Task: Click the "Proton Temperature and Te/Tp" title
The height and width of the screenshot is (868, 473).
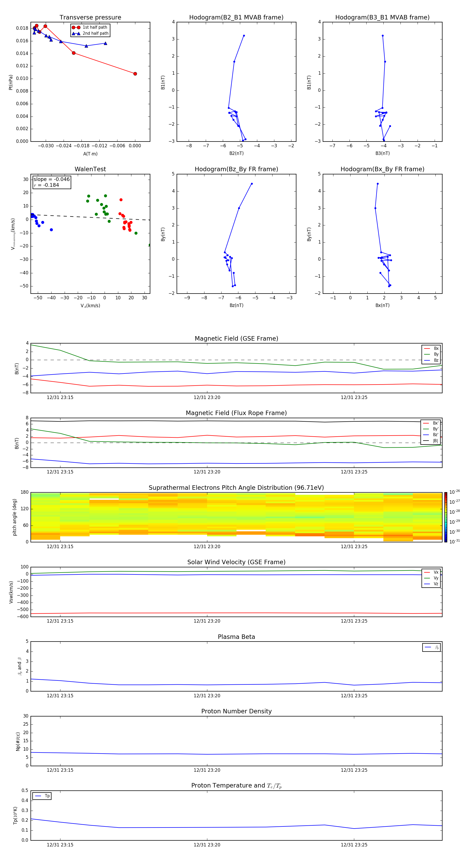Action: pyautogui.click(x=236, y=785)
